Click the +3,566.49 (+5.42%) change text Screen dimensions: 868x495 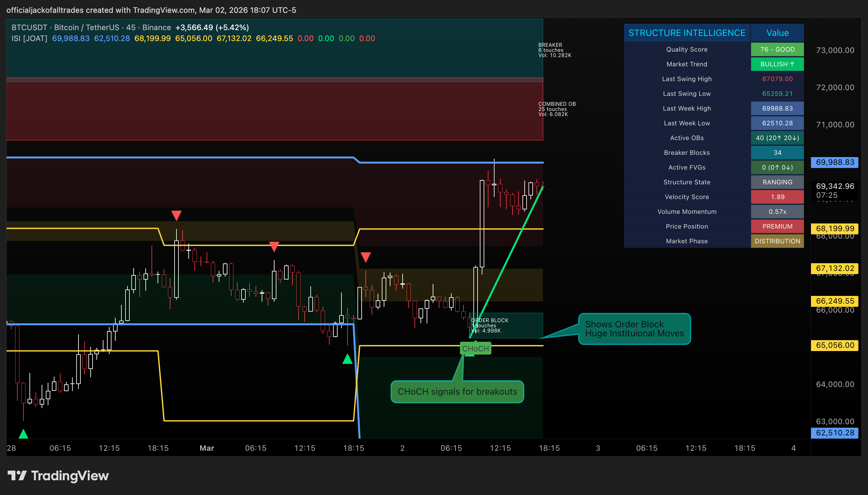click(x=212, y=28)
